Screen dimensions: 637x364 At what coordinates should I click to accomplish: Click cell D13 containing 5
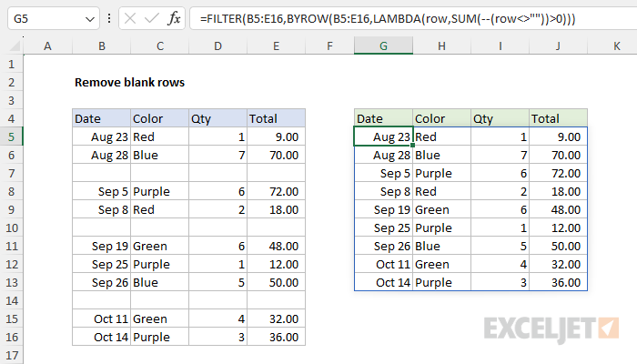pyautogui.click(x=217, y=282)
